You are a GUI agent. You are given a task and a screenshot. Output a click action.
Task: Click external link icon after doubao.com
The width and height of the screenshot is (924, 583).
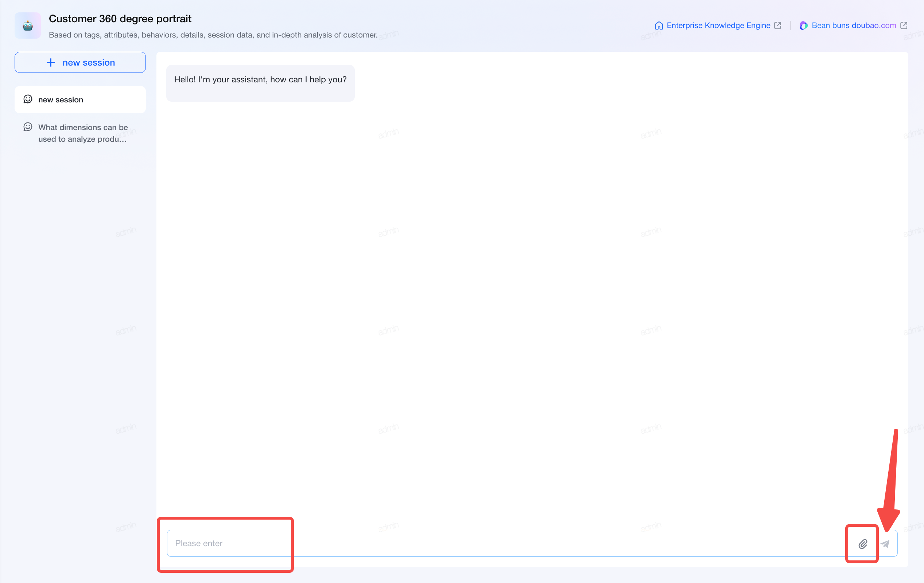[x=904, y=25]
